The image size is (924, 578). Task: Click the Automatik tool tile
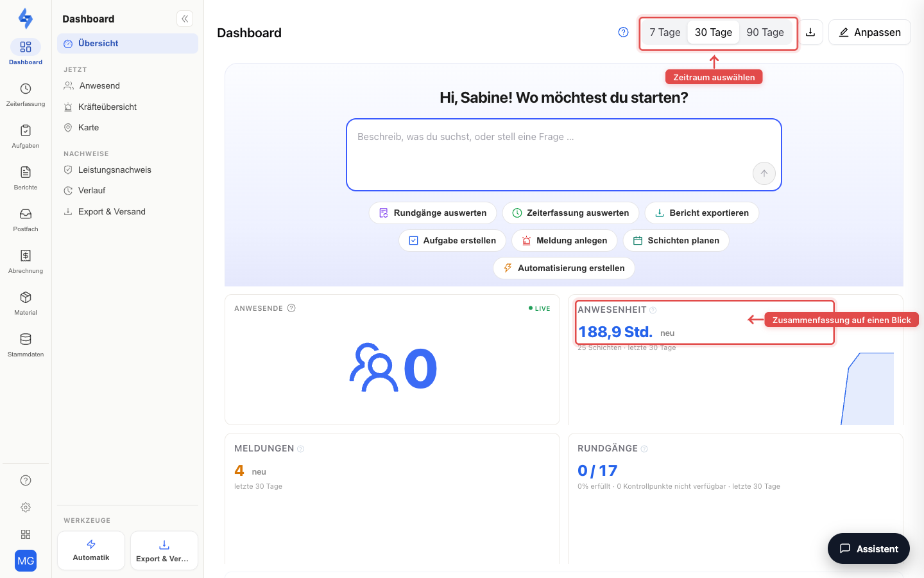[91, 550]
